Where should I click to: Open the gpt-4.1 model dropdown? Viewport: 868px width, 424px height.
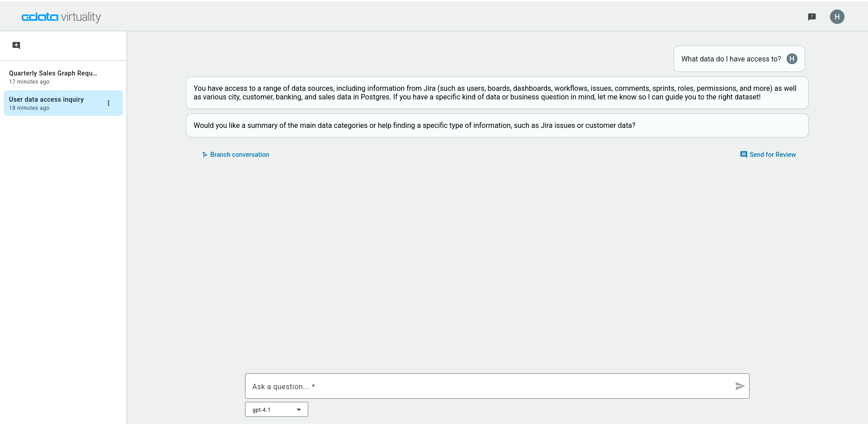(x=276, y=409)
